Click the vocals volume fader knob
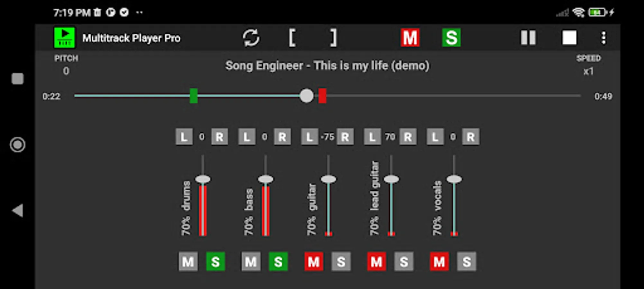The height and width of the screenshot is (289, 644). tap(454, 179)
